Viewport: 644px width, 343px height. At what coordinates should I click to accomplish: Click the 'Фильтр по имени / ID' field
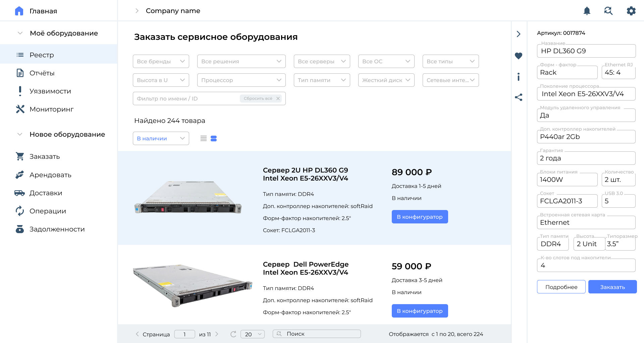click(x=184, y=98)
